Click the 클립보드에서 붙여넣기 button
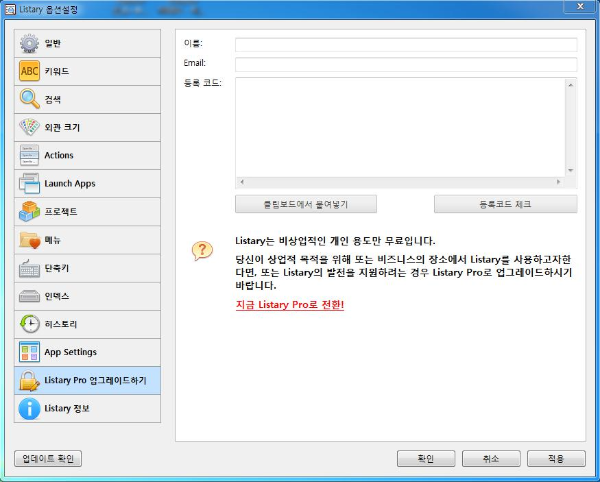The width and height of the screenshot is (600, 482). (x=306, y=204)
